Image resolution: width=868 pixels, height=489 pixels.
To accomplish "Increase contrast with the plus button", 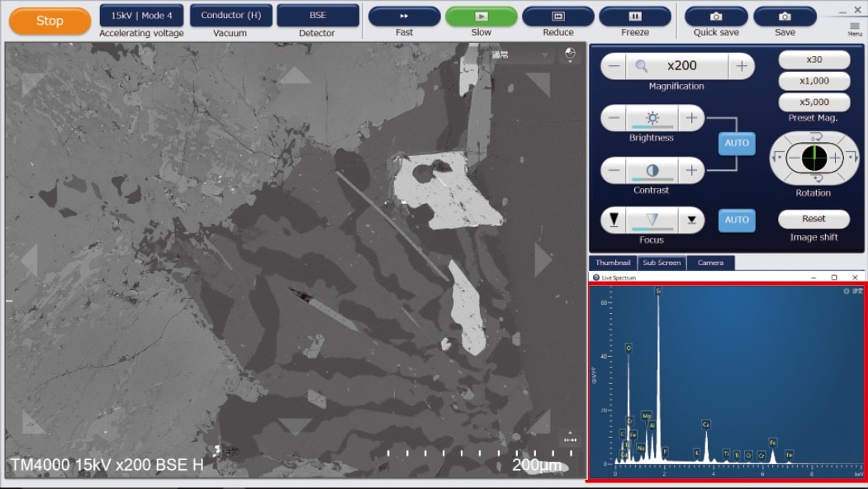I will 691,171.
